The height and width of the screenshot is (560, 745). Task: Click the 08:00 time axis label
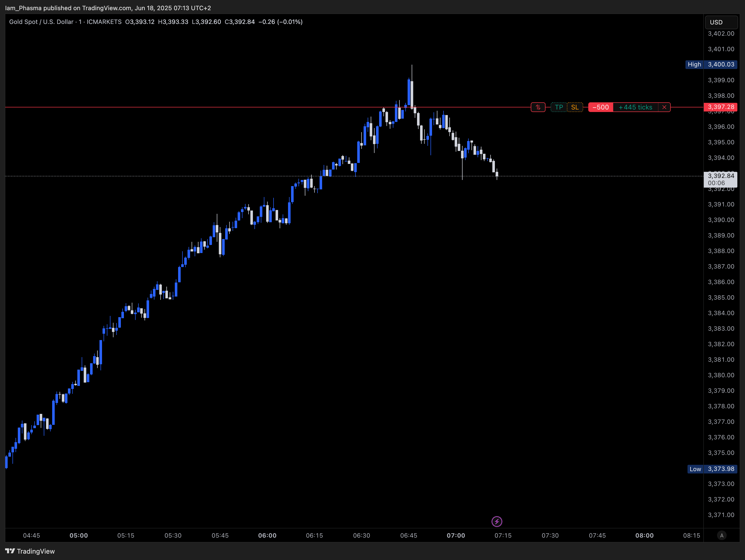[644, 535]
